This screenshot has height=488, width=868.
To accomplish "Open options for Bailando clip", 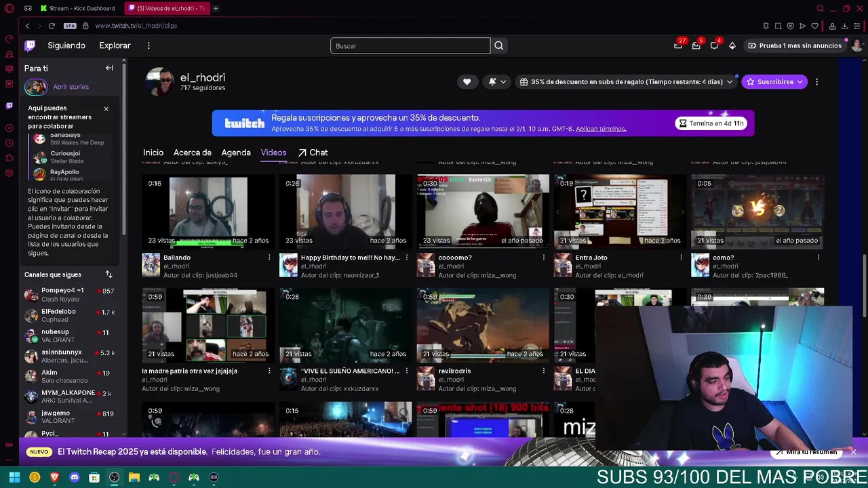I will (x=269, y=258).
